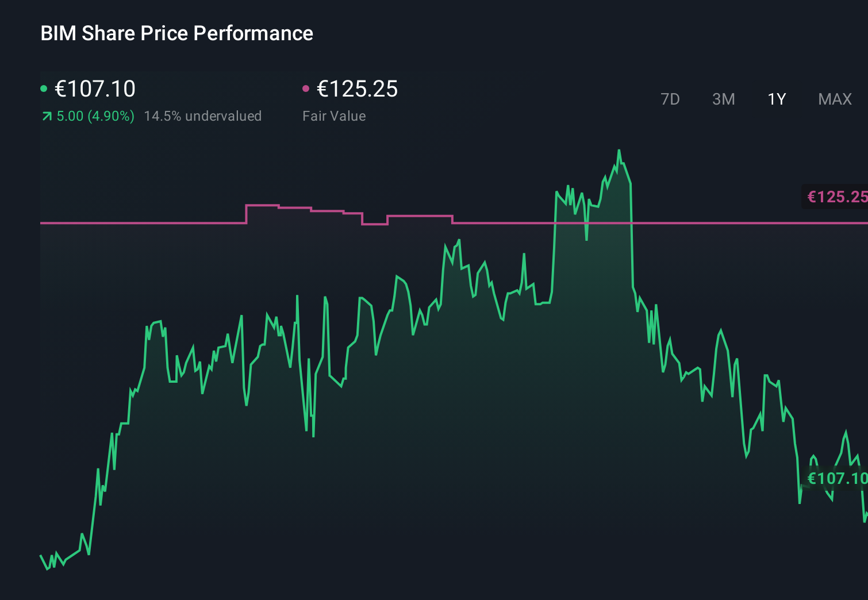Click the €107.10 price heading
The height and width of the screenshot is (600, 868).
pos(95,89)
